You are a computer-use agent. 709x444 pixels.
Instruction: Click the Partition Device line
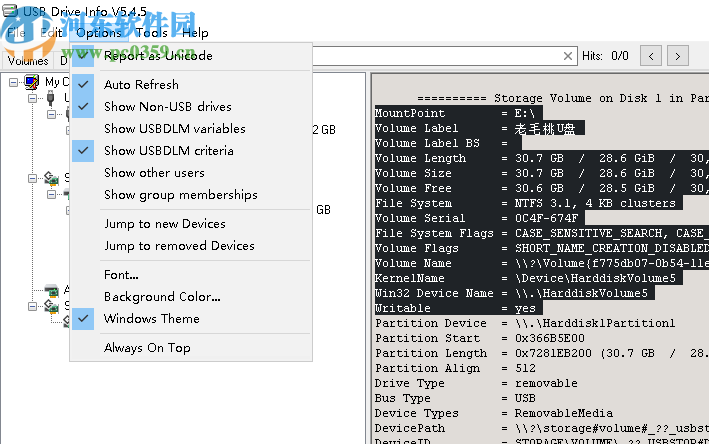coord(525,323)
